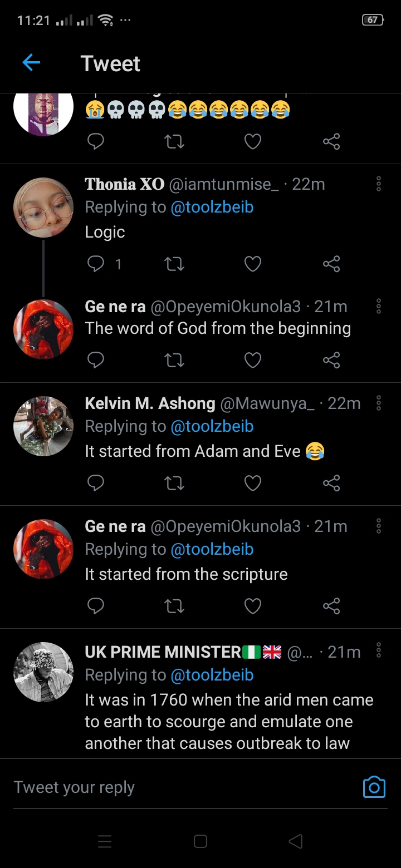
Task: Like the "It started from the scripture" tweet
Action: point(253,606)
